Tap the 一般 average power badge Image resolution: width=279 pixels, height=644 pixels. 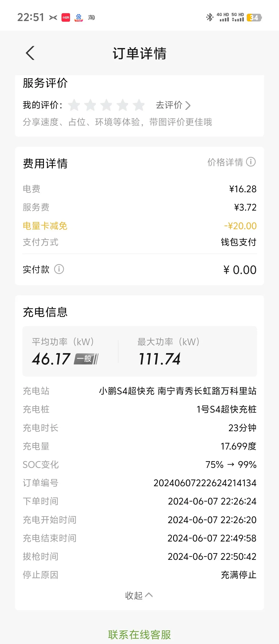coord(86,359)
